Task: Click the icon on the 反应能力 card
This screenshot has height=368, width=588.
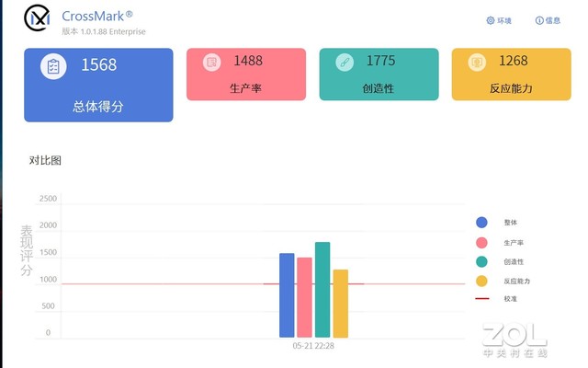Action: point(477,63)
